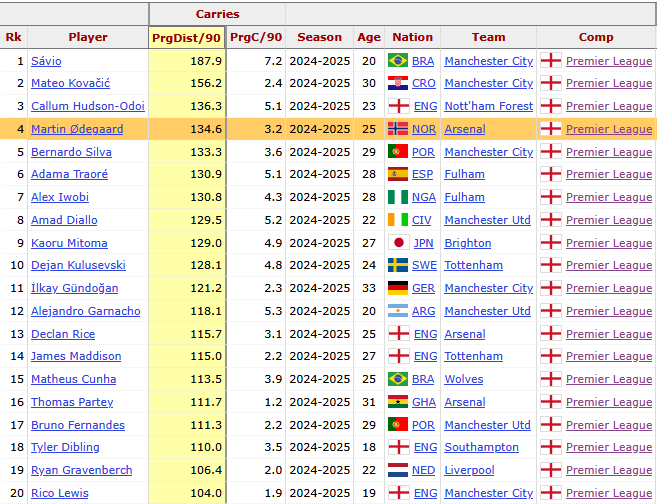This screenshot has height=504, width=657.
Task: Sort table by Comp column header
Action: point(596,37)
